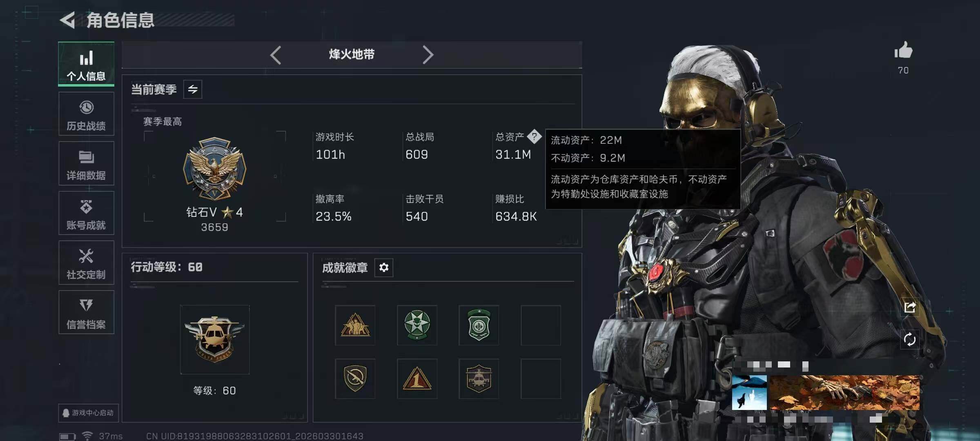Image resolution: width=980 pixels, height=441 pixels.
Task: Rotate character with the refresh icon
Action: click(910, 339)
